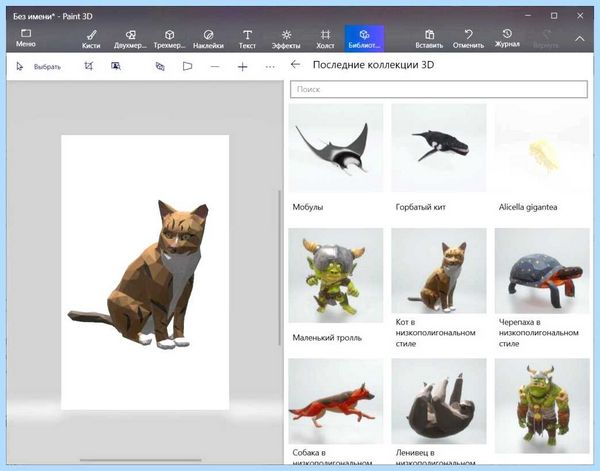Close the Paint 3D window
This screenshot has height=471, width=600.
pyautogui.click(x=580, y=16)
